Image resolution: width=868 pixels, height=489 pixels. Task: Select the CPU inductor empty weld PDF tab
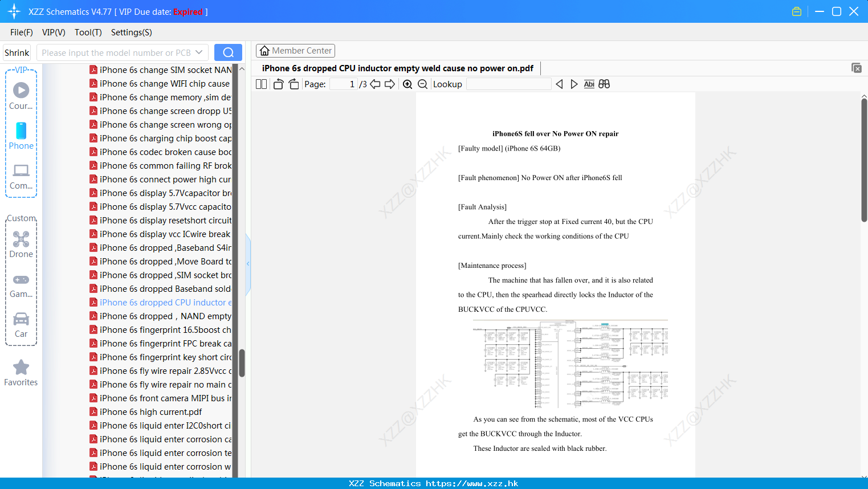click(398, 68)
